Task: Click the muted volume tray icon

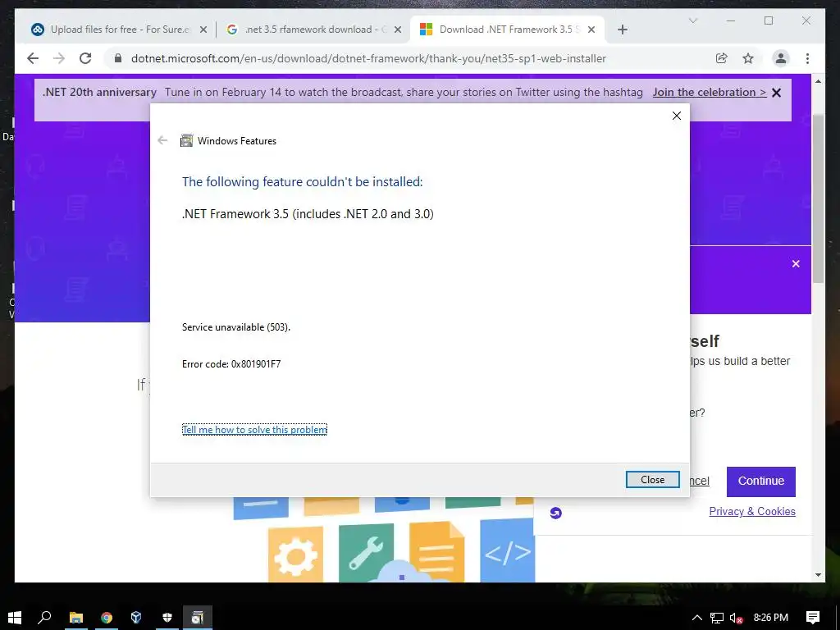Action: point(736,618)
